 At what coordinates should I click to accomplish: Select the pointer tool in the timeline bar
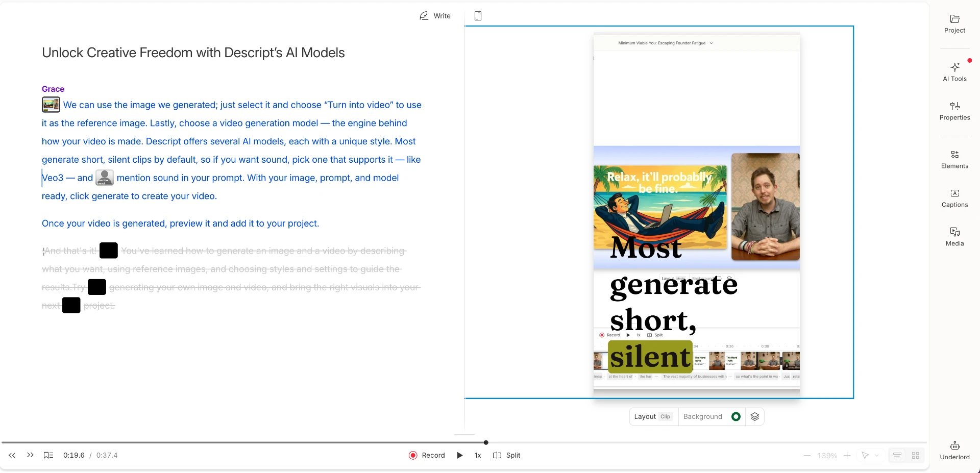pyautogui.click(x=865, y=455)
